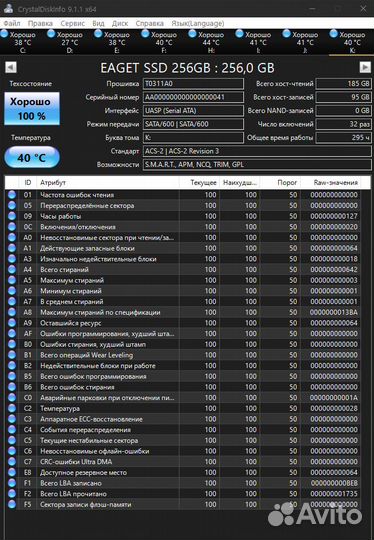Click status icon for attribute 09 Часы работы

[12, 216]
